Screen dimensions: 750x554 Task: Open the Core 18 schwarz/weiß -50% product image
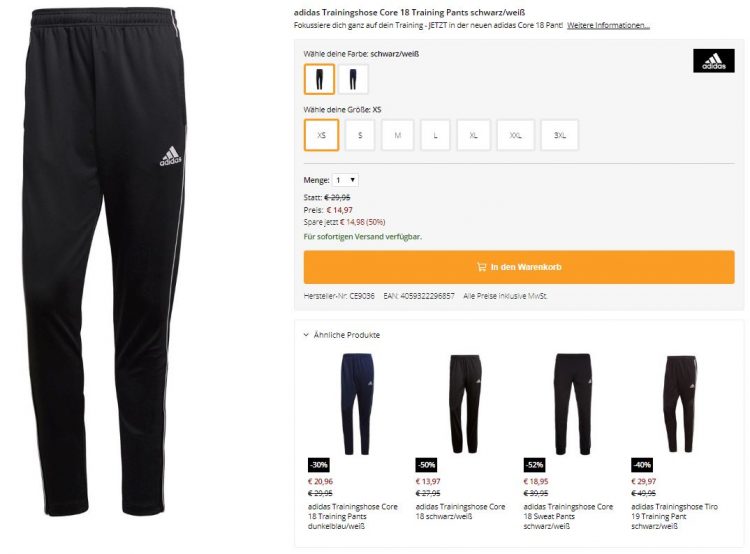click(x=465, y=404)
